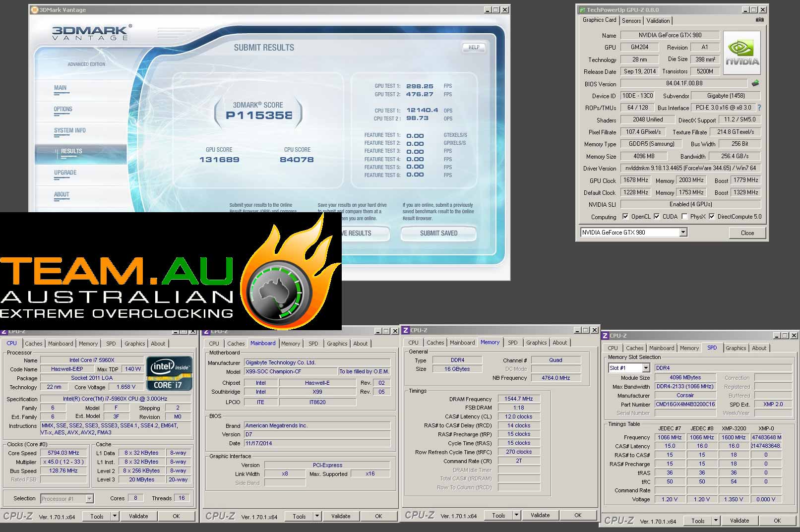Click the BIOS save chip icon in GPU-Z
Image resolution: width=800 pixels, height=532 pixels.
tap(755, 83)
